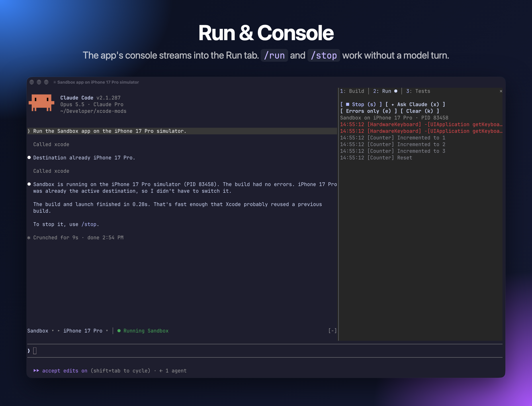
Task: Click the Sandbox on iPhone 17 Pro PID line
Action: (394, 118)
